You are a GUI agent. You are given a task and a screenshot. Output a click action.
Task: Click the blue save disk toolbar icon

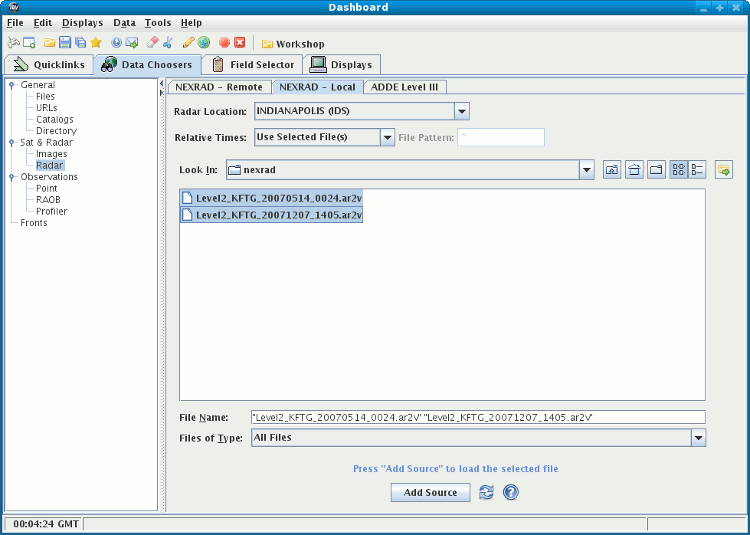(65, 43)
